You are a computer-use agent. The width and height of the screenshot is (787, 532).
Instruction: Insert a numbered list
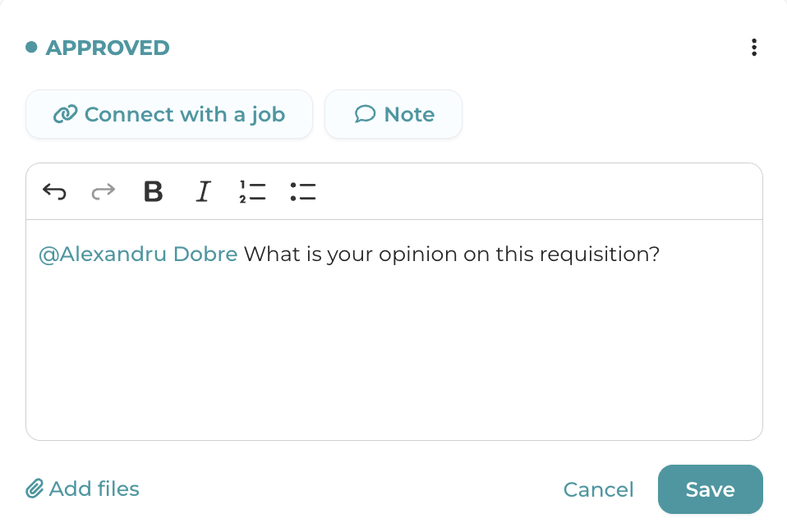[252, 192]
